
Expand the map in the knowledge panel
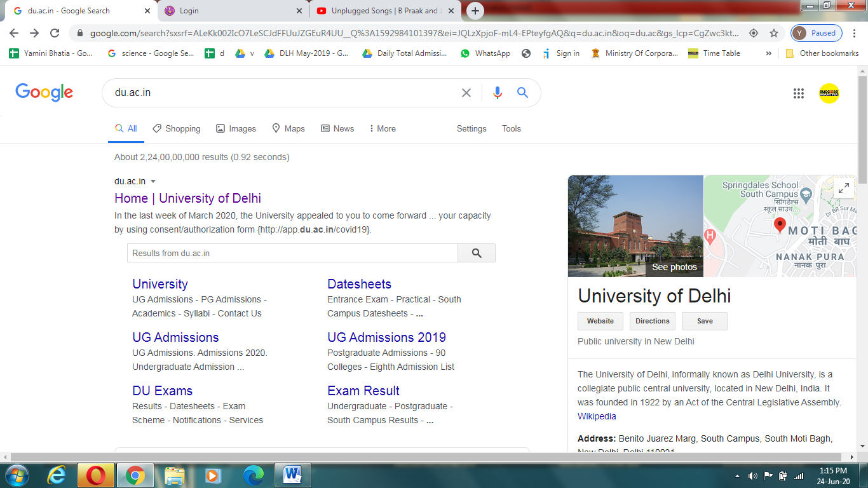click(844, 188)
